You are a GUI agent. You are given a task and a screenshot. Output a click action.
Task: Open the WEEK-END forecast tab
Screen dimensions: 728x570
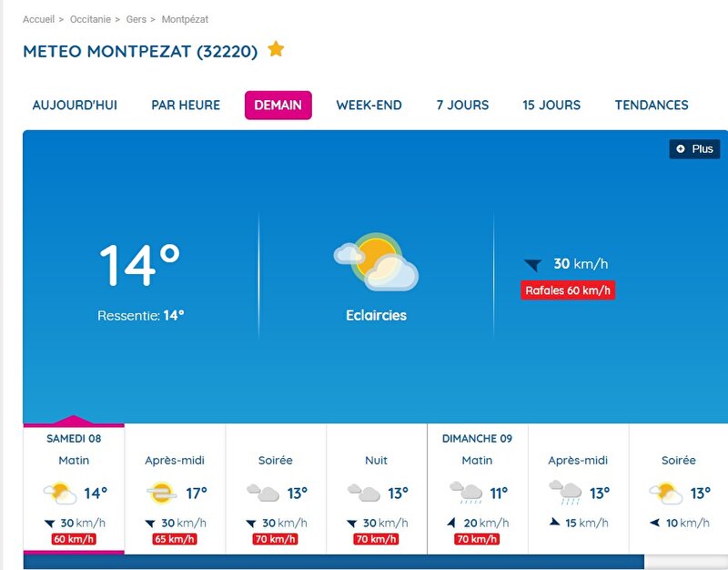point(369,105)
